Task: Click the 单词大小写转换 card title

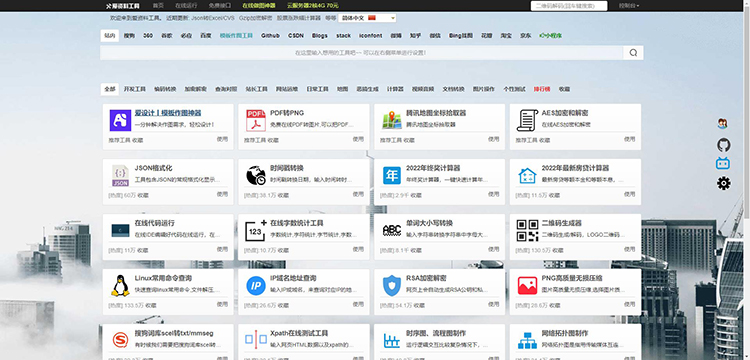Action: point(430,223)
